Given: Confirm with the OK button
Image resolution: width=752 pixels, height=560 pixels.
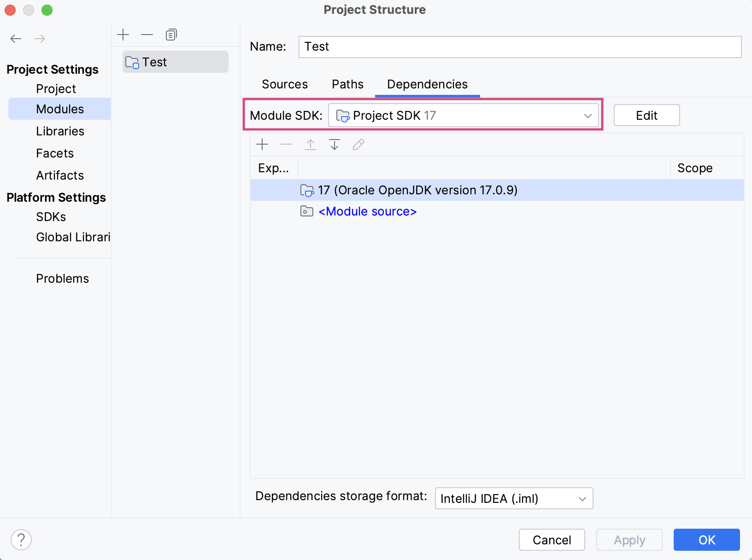Looking at the screenshot, I should [x=707, y=540].
